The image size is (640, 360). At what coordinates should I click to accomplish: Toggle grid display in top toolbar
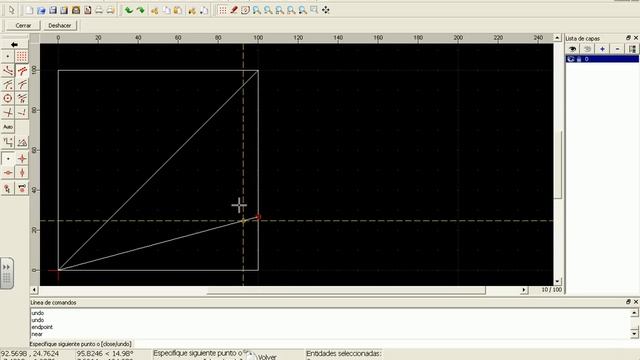[x=222, y=10]
